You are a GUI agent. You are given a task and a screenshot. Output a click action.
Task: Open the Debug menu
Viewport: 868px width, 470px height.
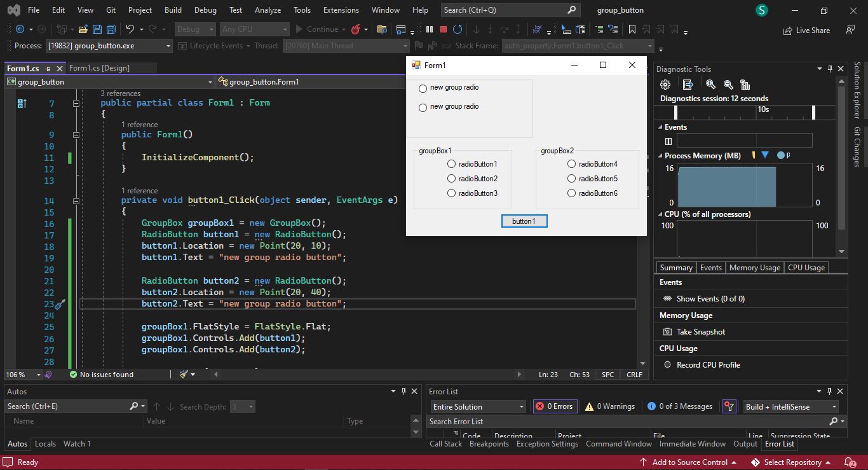[205, 10]
